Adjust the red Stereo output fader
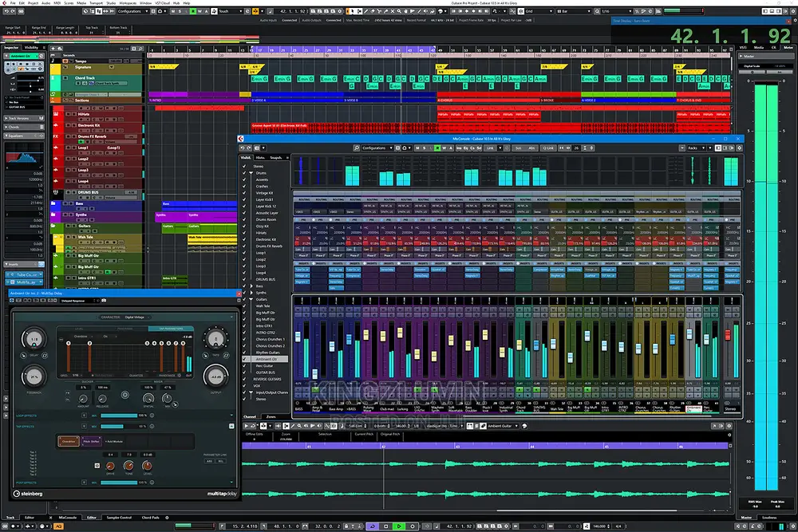798x532 pixels. click(x=728, y=335)
